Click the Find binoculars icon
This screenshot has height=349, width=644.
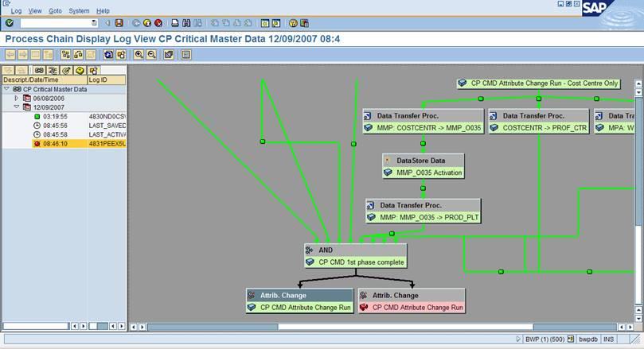[186, 23]
